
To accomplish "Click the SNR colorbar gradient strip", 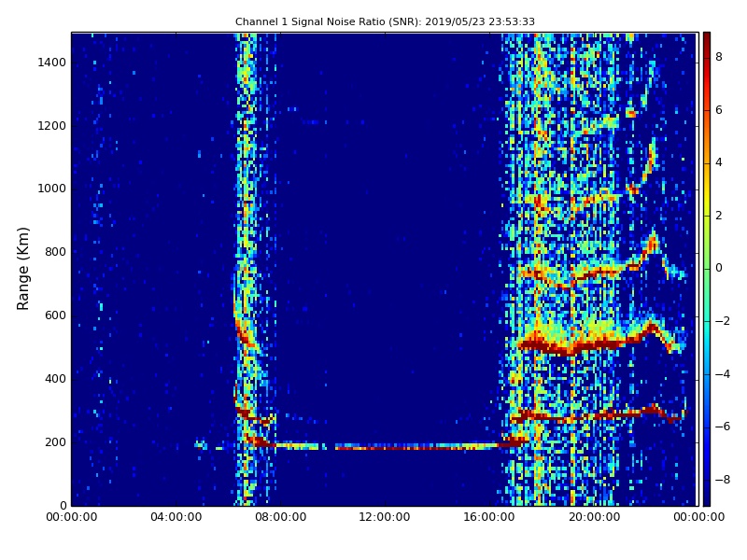I will tap(707, 269).
